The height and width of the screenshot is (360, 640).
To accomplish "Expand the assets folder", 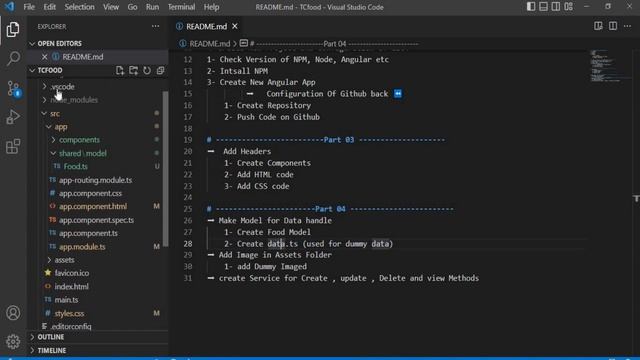I will coord(64,260).
